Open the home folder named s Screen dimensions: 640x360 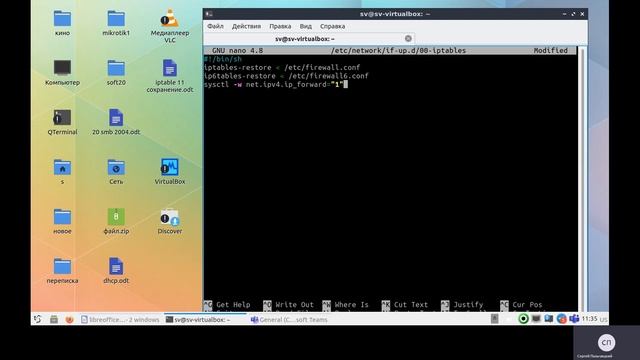pyautogui.click(x=62, y=167)
